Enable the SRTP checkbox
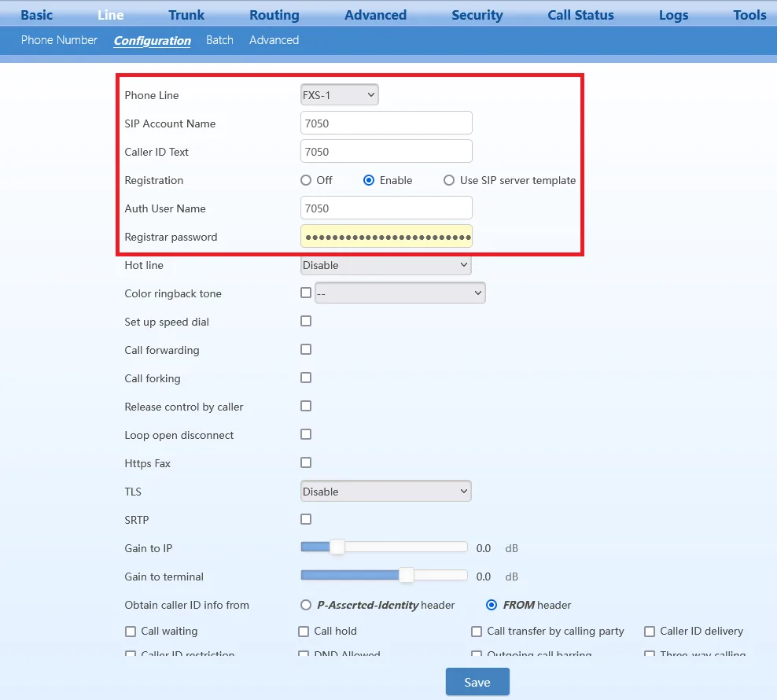The image size is (777, 700). 306,519
